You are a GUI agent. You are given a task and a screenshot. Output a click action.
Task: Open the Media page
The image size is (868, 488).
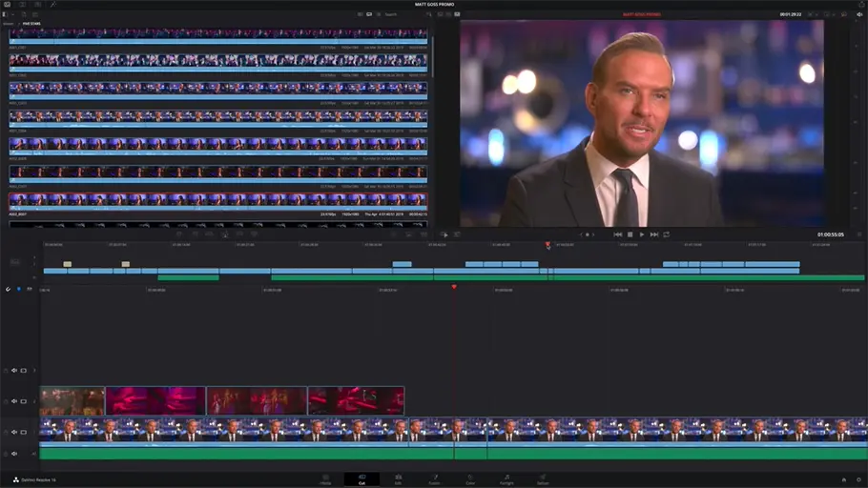tap(325, 479)
